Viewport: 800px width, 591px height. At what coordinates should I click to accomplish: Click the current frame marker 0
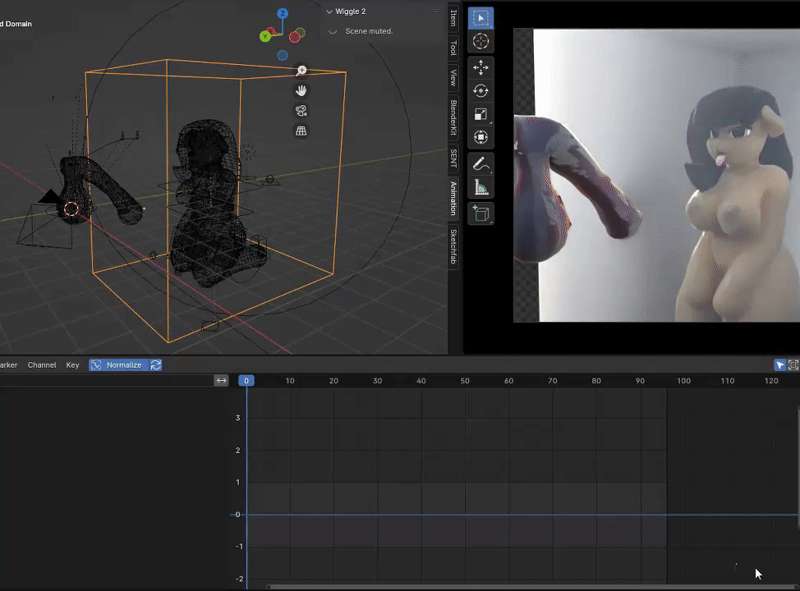(x=246, y=380)
